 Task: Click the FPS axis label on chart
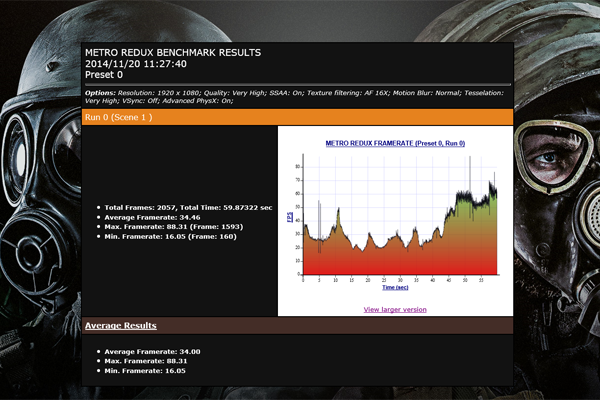click(x=290, y=215)
